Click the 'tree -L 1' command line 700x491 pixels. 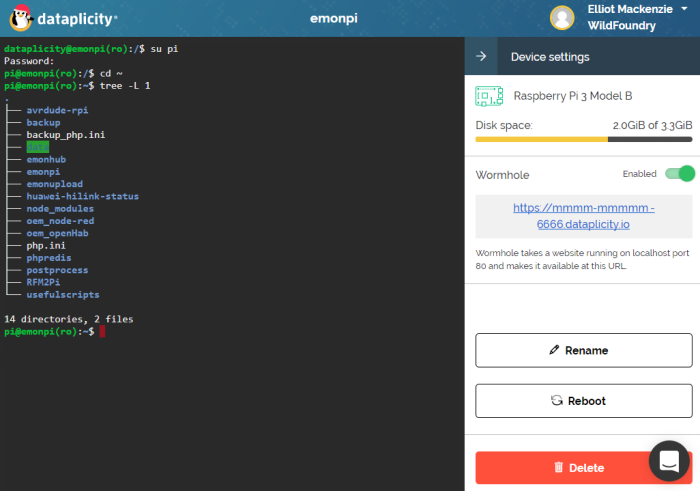point(125,86)
